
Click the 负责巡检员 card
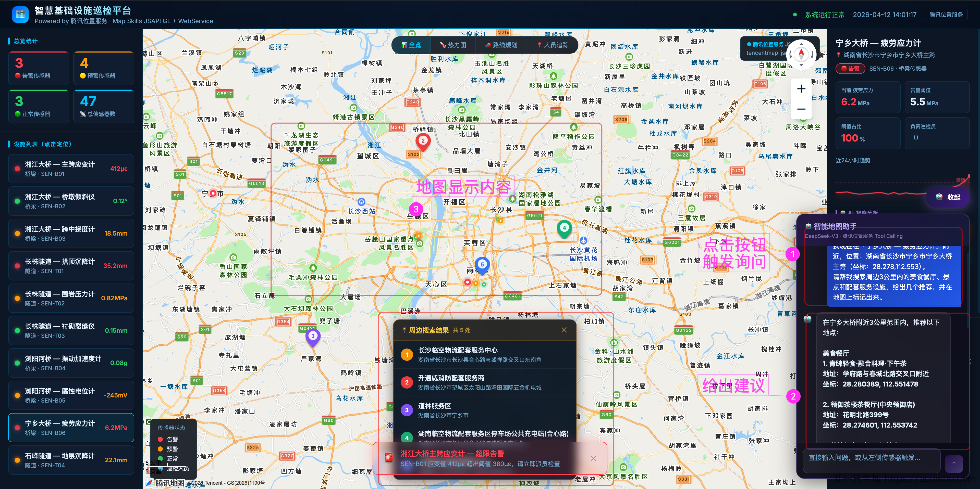937,133
